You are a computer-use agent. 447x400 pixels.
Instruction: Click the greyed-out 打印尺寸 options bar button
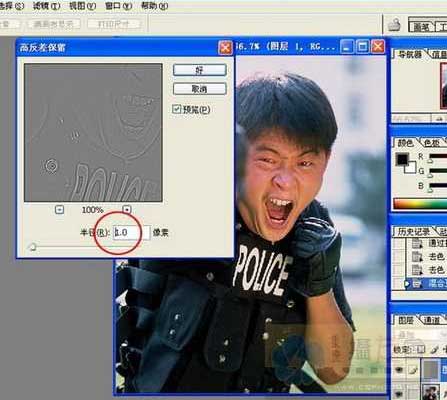(x=115, y=24)
